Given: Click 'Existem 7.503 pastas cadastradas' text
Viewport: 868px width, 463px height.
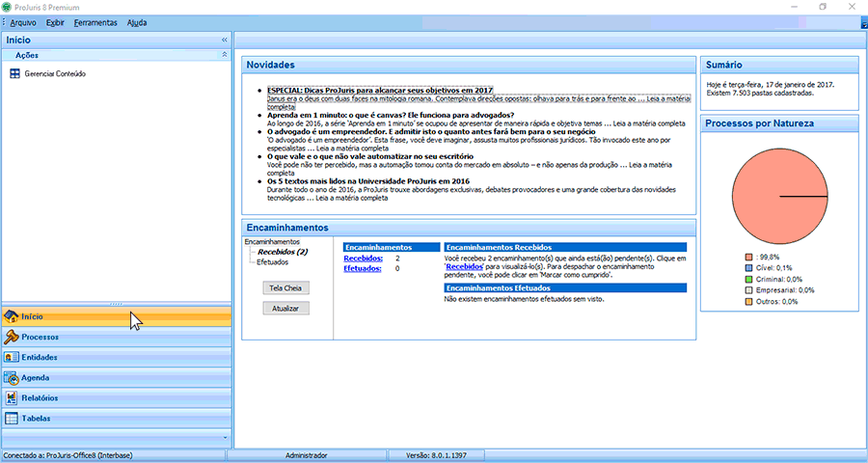Looking at the screenshot, I should (x=760, y=93).
